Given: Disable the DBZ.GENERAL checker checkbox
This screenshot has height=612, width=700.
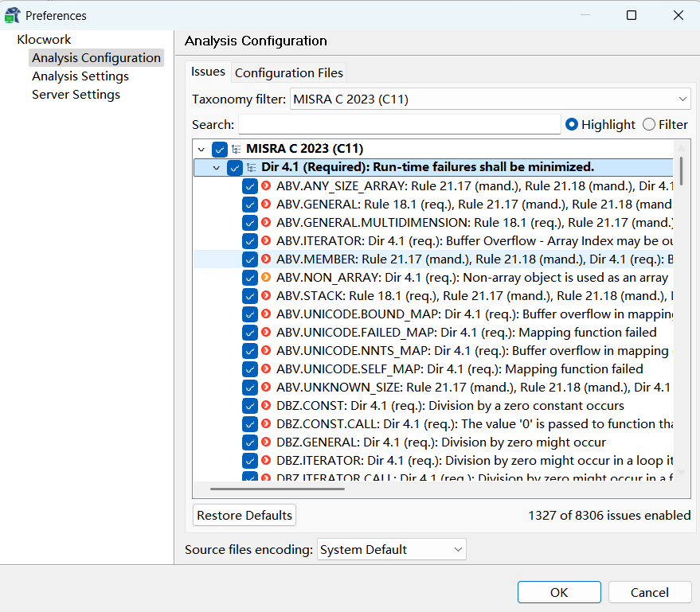Looking at the screenshot, I should [x=250, y=442].
